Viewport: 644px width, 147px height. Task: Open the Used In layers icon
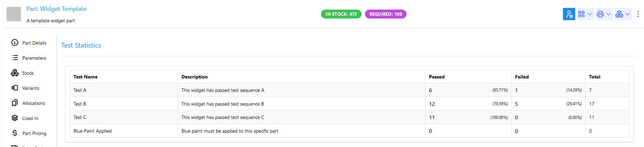click(15, 118)
